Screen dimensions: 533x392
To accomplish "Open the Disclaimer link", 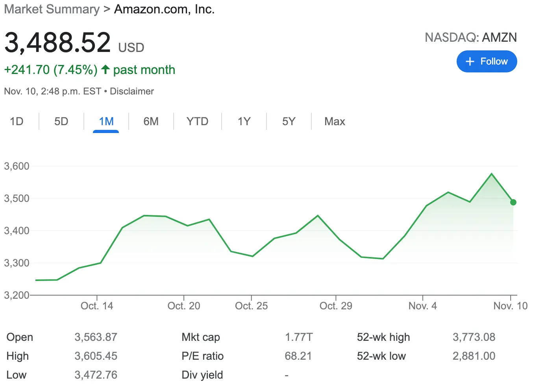I will point(132,91).
